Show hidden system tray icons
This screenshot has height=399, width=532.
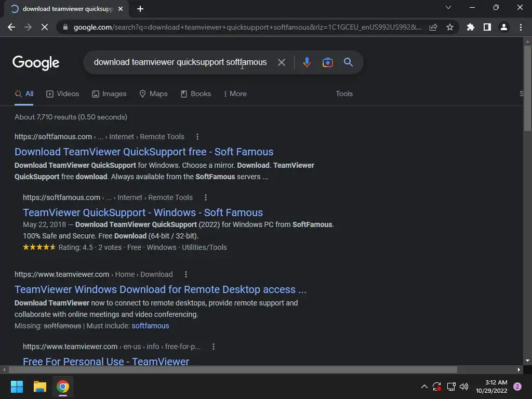tap(424, 387)
